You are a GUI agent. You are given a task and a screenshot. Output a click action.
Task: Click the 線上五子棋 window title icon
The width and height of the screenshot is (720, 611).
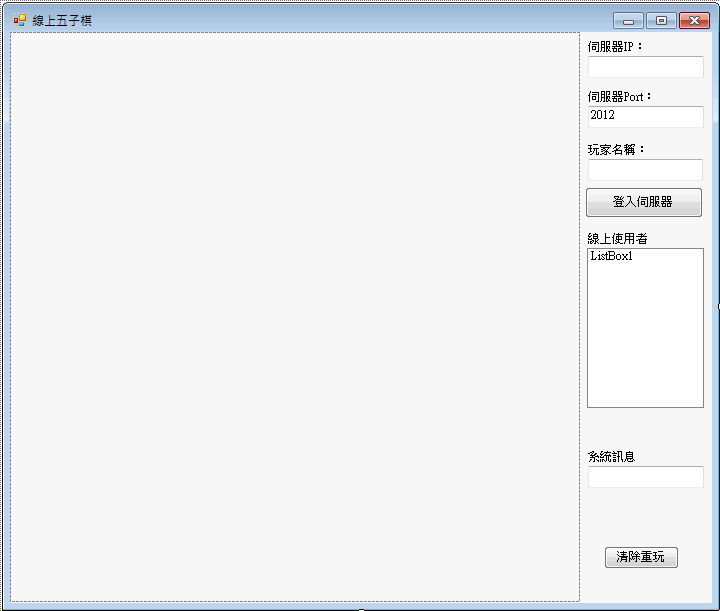coord(20,20)
